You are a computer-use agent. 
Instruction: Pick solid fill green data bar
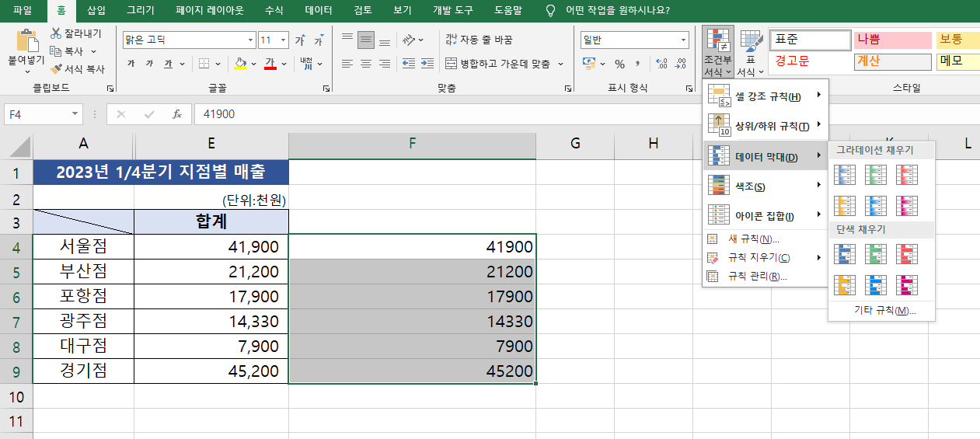(x=876, y=254)
